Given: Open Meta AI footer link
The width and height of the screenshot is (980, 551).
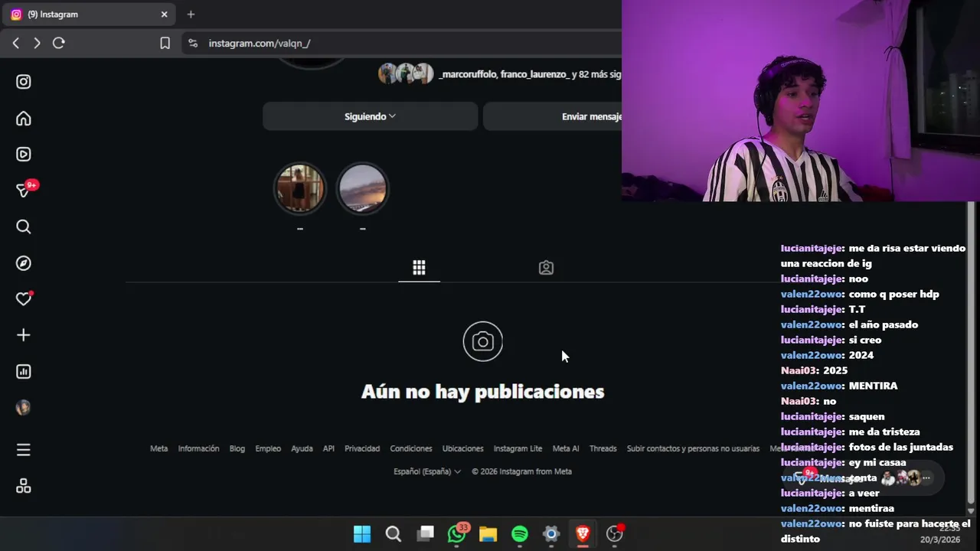Looking at the screenshot, I should pyautogui.click(x=566, y=448).
